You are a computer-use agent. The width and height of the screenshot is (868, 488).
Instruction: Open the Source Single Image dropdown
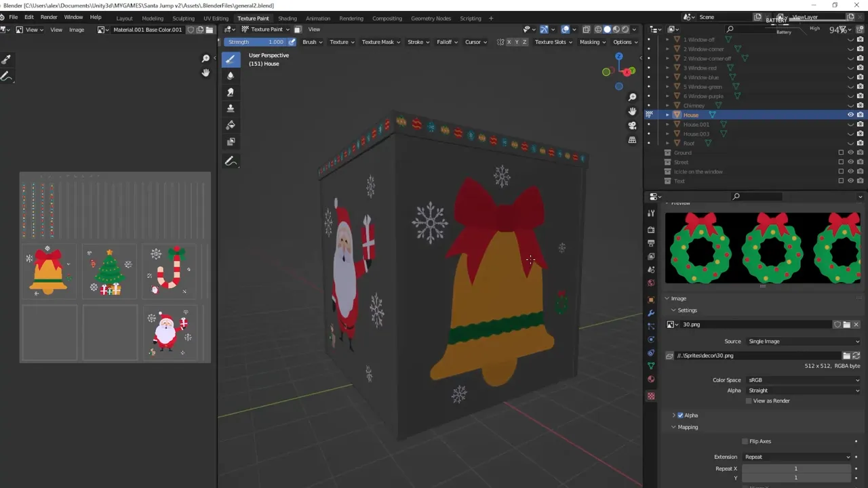pyautogui.click(x=803, y=342)
